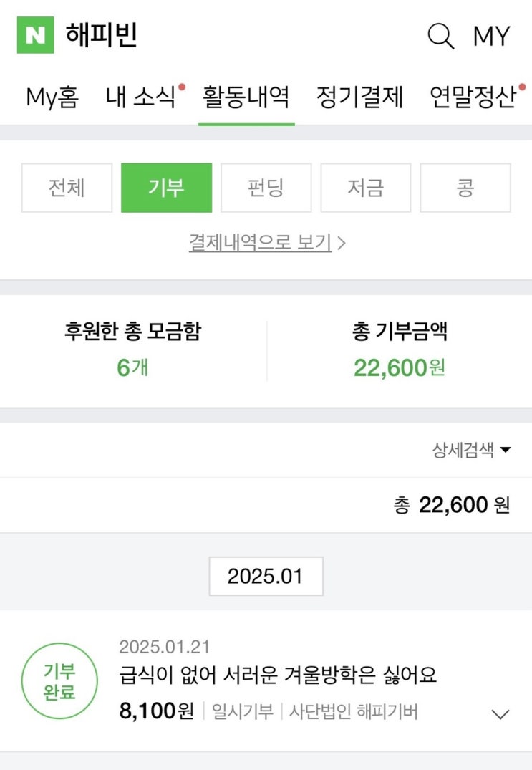Select the 기부 filter
The width and height of the screenshot is (532, 770).
pyautogui.click(x=166, y=188)
